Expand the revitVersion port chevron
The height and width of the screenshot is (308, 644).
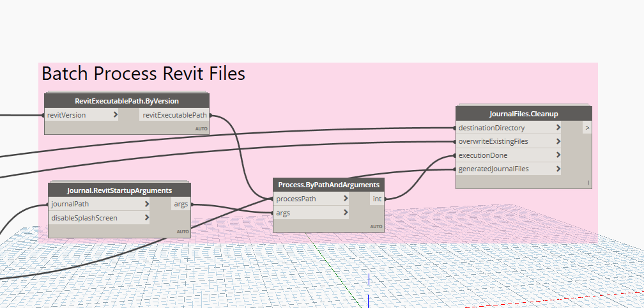point(115,114)
